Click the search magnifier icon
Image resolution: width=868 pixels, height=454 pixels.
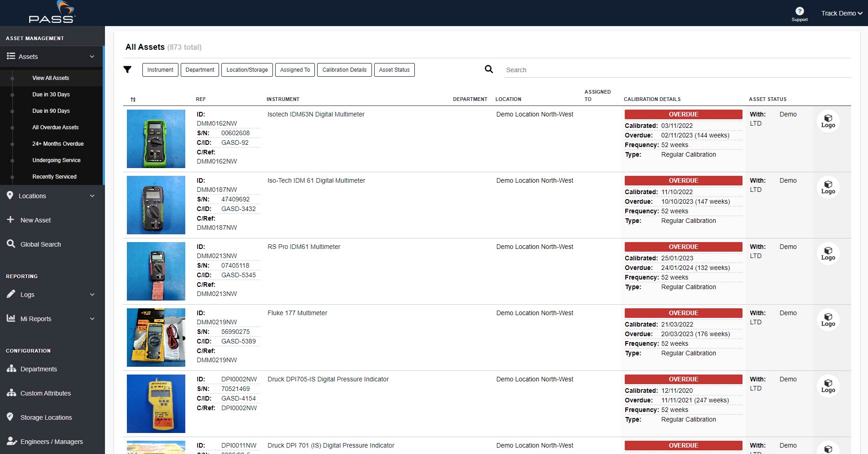coord(489,69)
